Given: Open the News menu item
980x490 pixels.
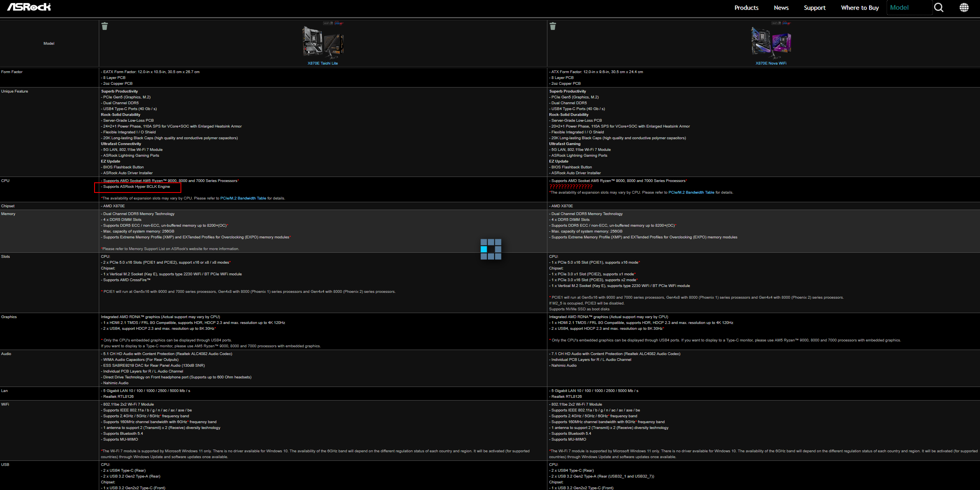Looking at the screenshot, I should pyautogui.click(x=781, y=8).
